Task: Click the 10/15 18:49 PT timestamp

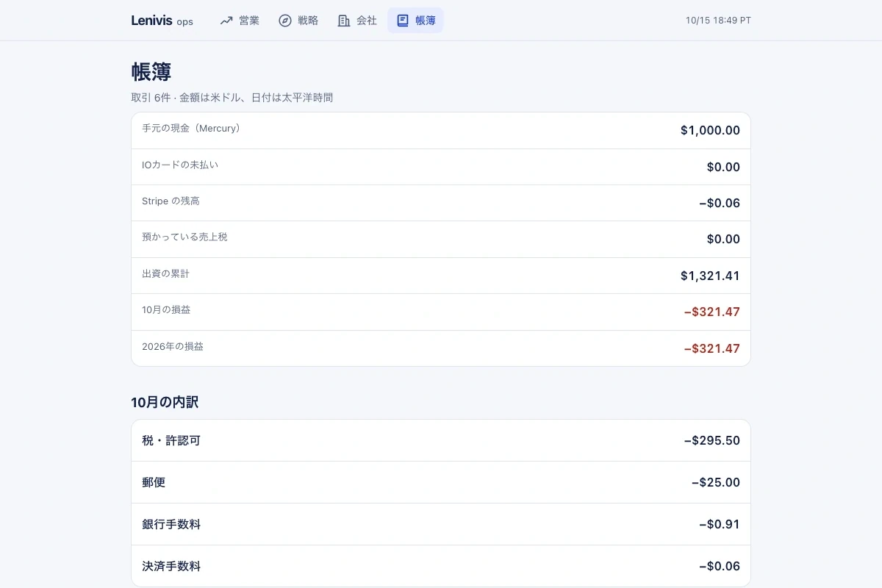Action: point(718,21)
